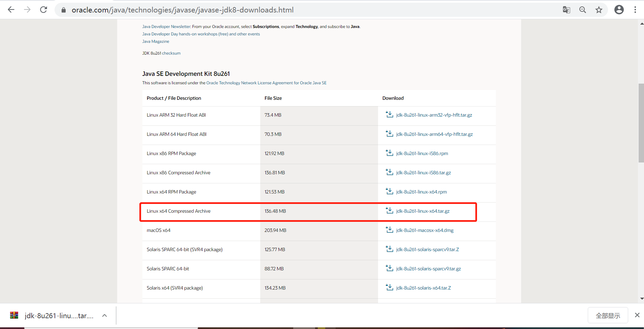Select the File Size column header
Screen dimensions: 644x329
point(273,98)
